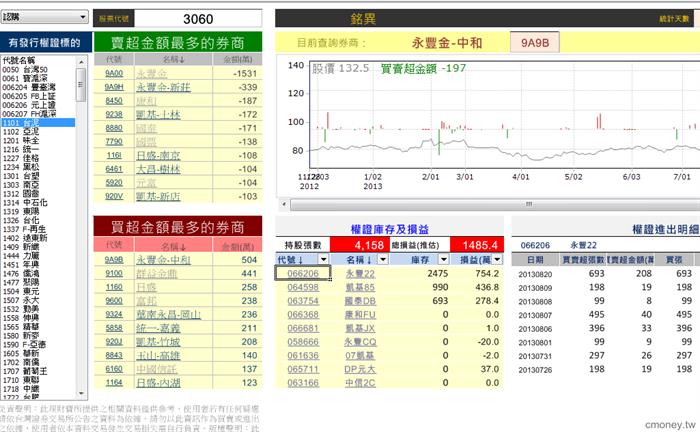Open the 名稱 column filter arrow in inventory table
This screenshot has width=700, height=432.
[383, 259]
